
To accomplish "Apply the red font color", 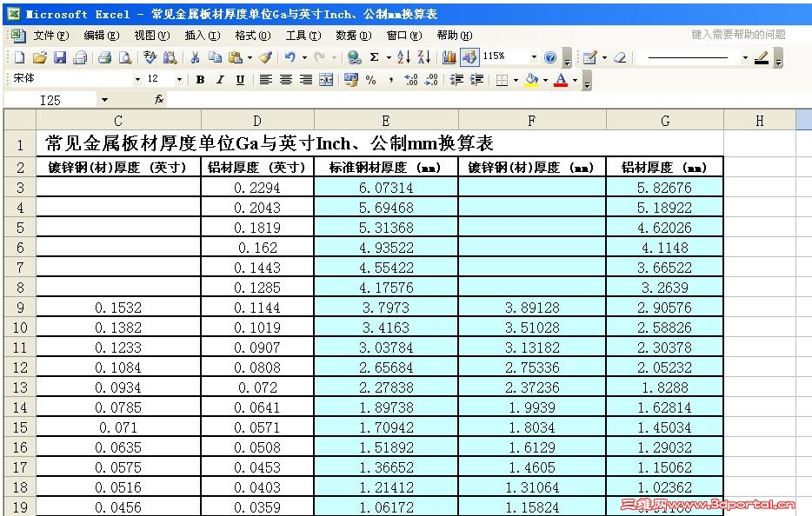I will click(561, 80).
